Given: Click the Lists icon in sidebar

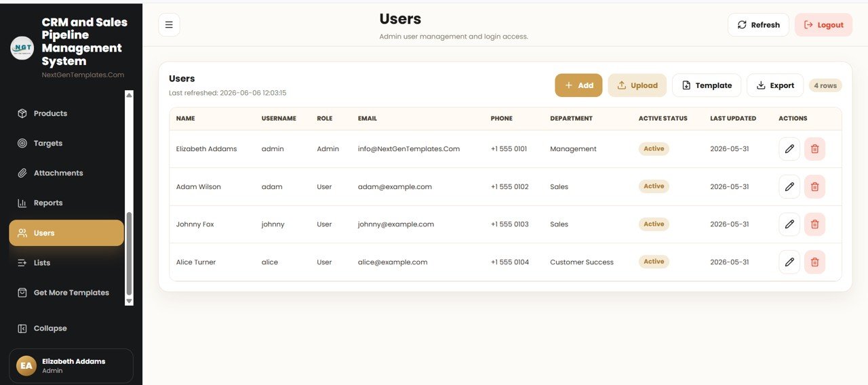Looking at the screenshot, I should pyautogui.click(x=22, y=262).
